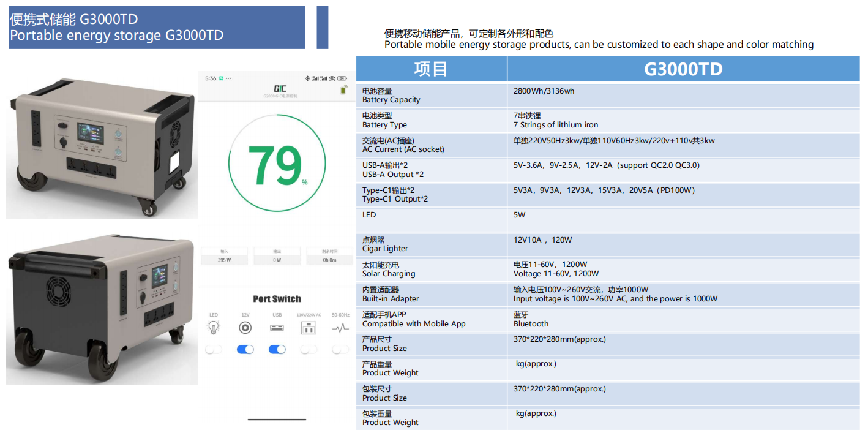Enable the 110V/220V AC output toggle
The width and height of the screenshot is (868, 430).
click(309, 349)
